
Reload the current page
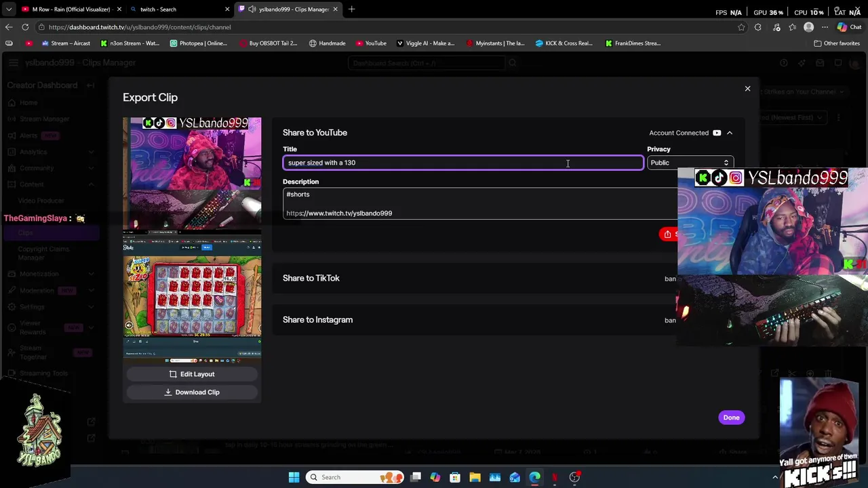[x=25, y=27]
